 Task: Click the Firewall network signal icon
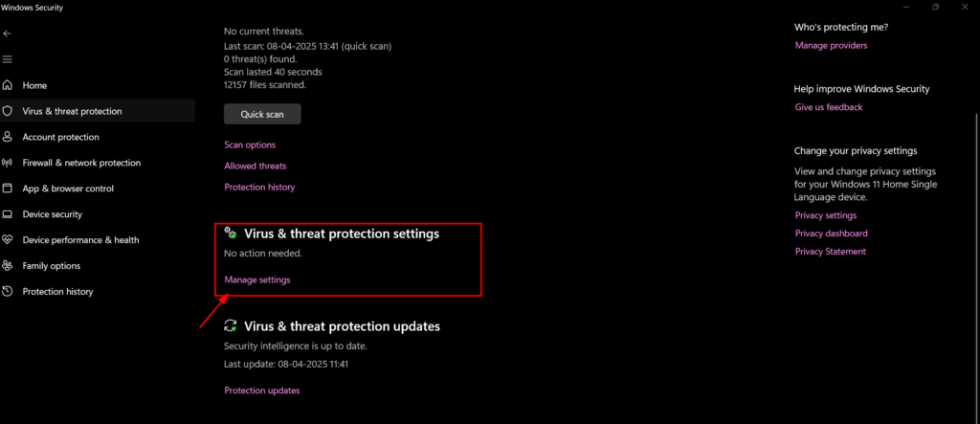[x=8, y=163]
